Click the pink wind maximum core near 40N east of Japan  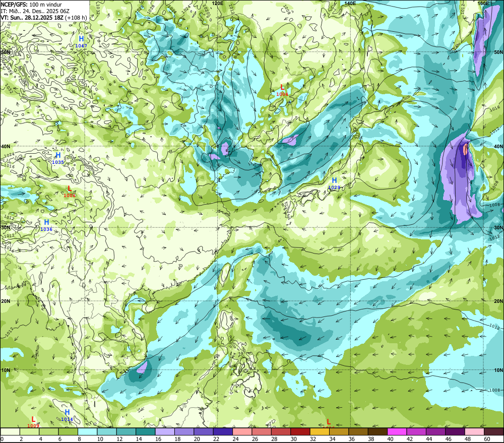point(466,149)
